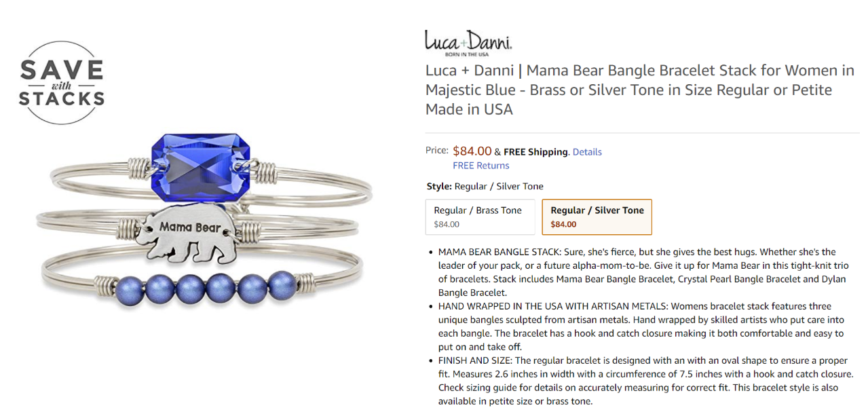Click the Style label above options

[440, 186]
